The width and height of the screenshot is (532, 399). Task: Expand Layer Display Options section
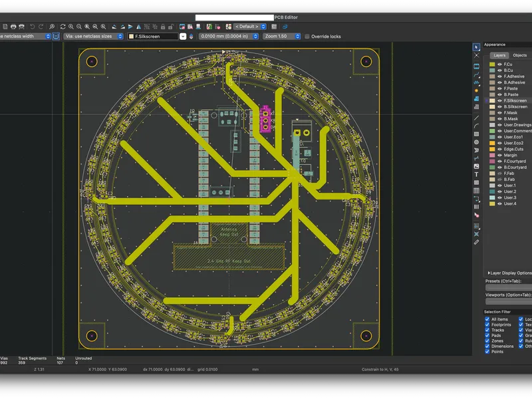pos(509,273)
